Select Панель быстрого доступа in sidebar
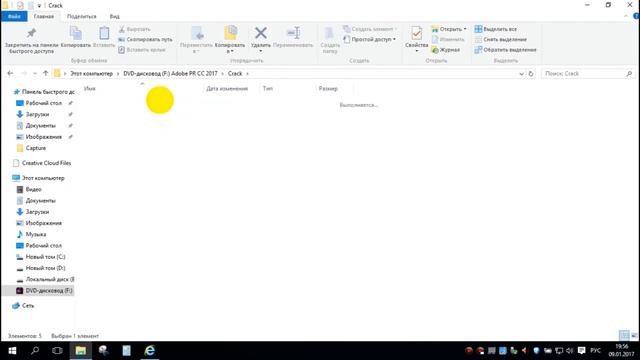This screenshot has height=360, width=640. click(x=44, y=92)
